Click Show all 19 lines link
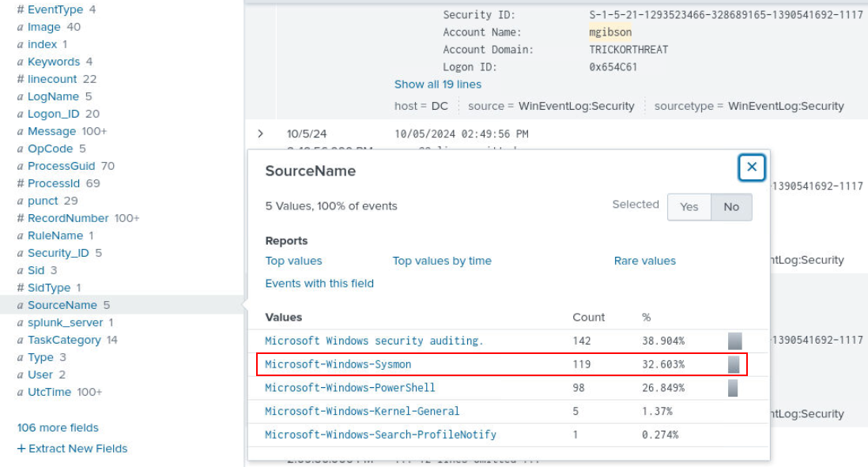Viewport: 868px width, 467px height. click(438, 85)
